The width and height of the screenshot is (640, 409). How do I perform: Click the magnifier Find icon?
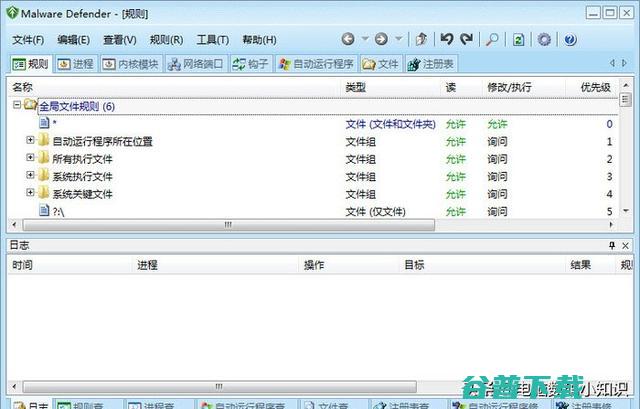(492, 39)
